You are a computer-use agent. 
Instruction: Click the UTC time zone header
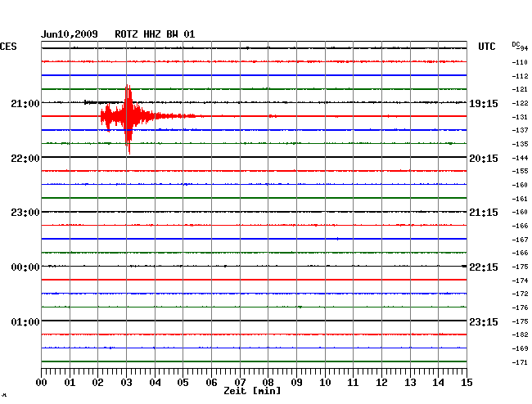(x=486, y=47)
